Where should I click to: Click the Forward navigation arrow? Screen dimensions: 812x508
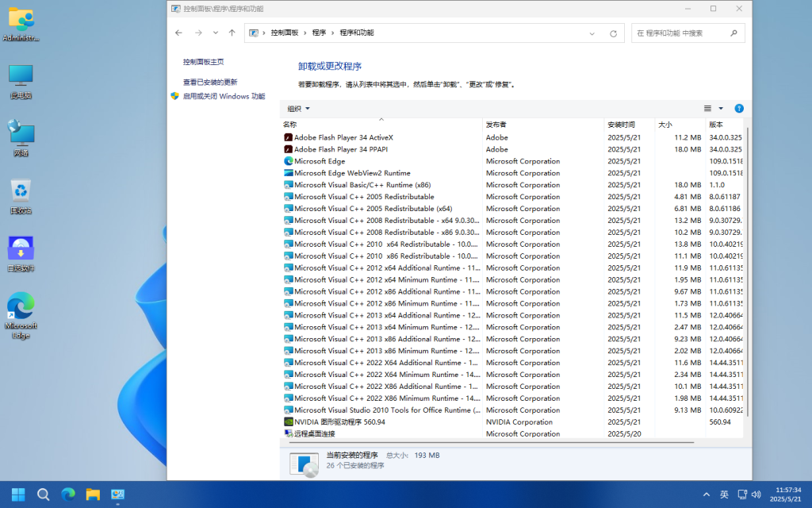point(198,33)
